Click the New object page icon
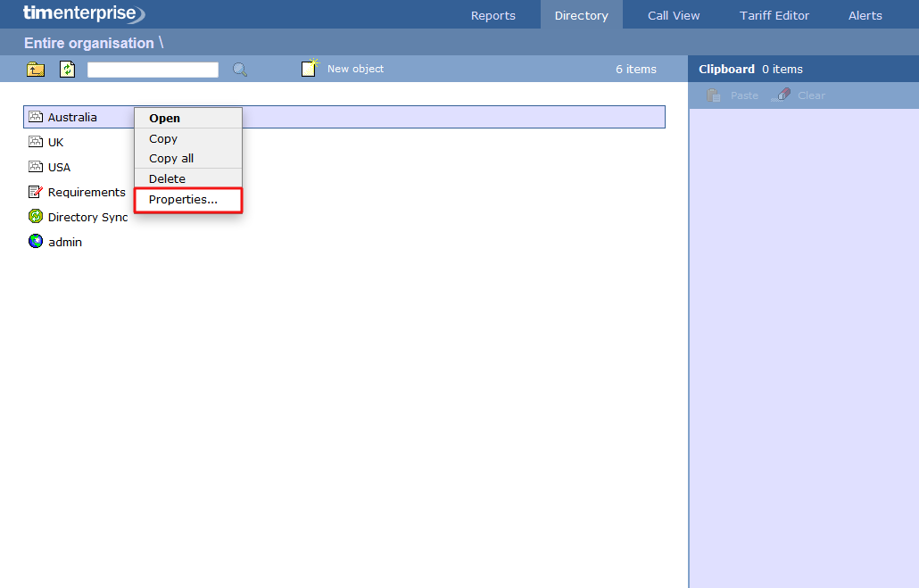 [x=310, y=69]
